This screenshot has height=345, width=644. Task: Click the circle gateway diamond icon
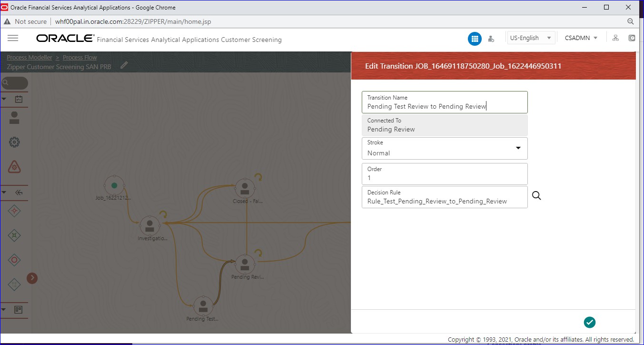[x=14, y=260]
